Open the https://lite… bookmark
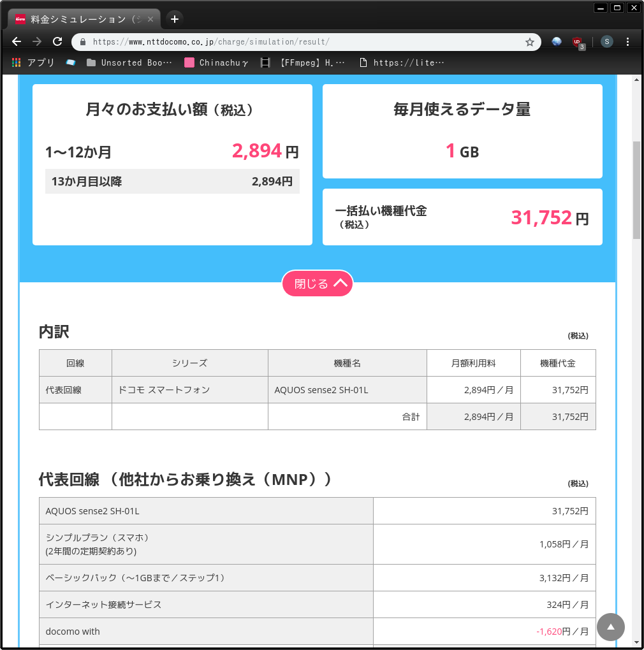This screenshot has height=650, width=644. pos(402,62)
